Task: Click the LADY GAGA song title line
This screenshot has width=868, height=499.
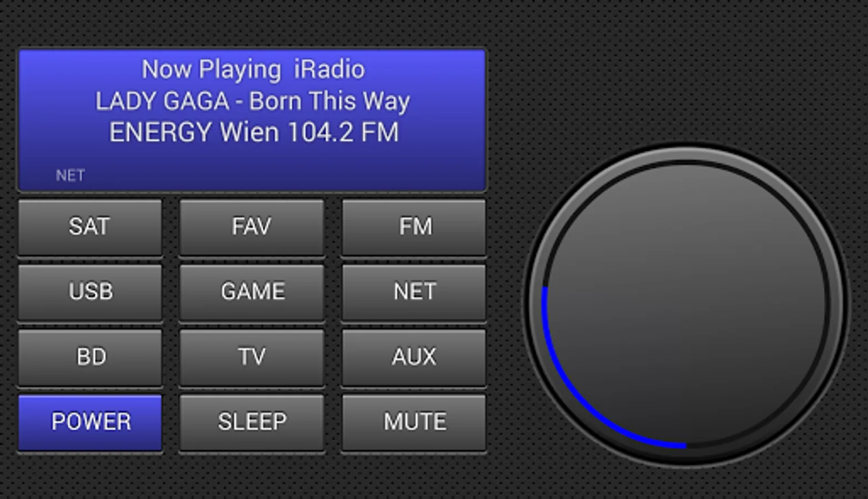Action: 253,101
